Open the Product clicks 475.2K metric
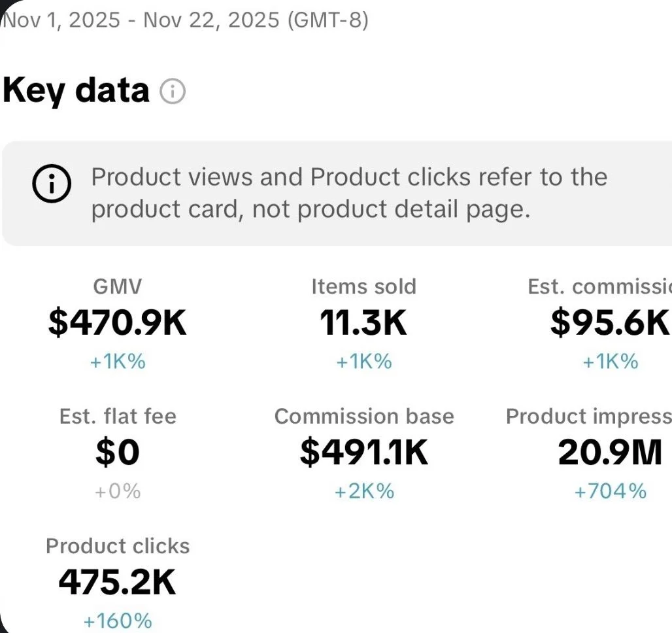The image size is (672, 633). click(x=118, y=581)
